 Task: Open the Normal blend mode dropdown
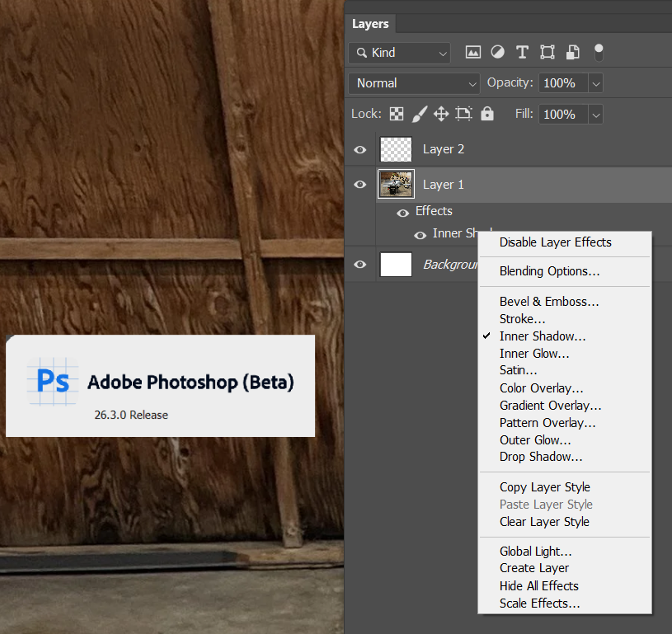415,83
